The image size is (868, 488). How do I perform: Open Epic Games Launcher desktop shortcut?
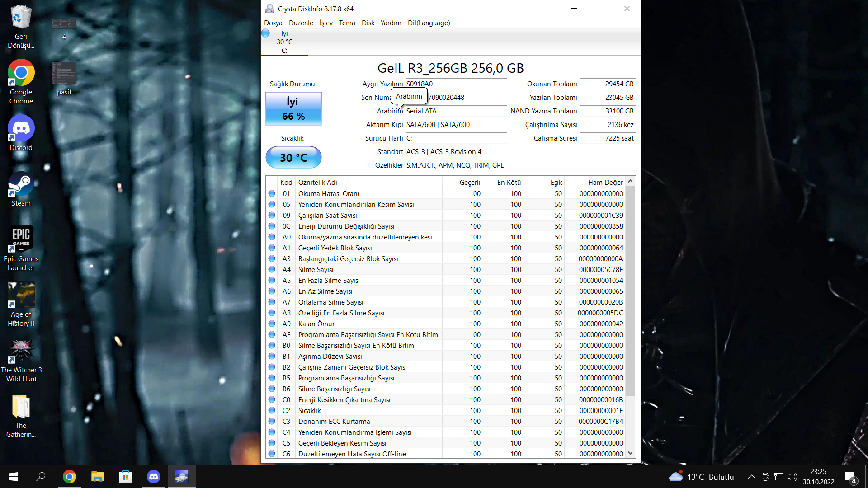coord(21,249)
